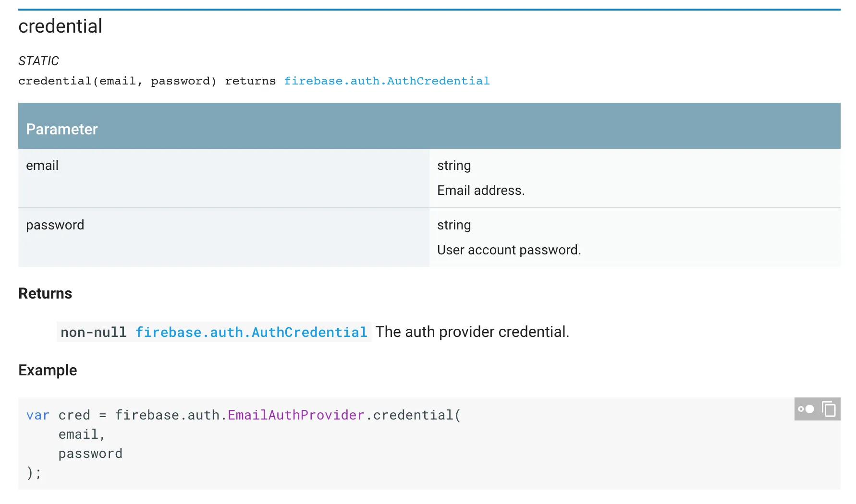Click the "string" type in the email row
856x504 pixels.
(453, 166)
